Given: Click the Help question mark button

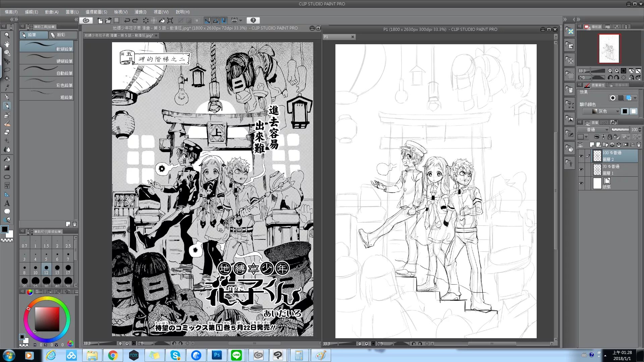Looking at the screenshot, I should (x=253, y=20).
